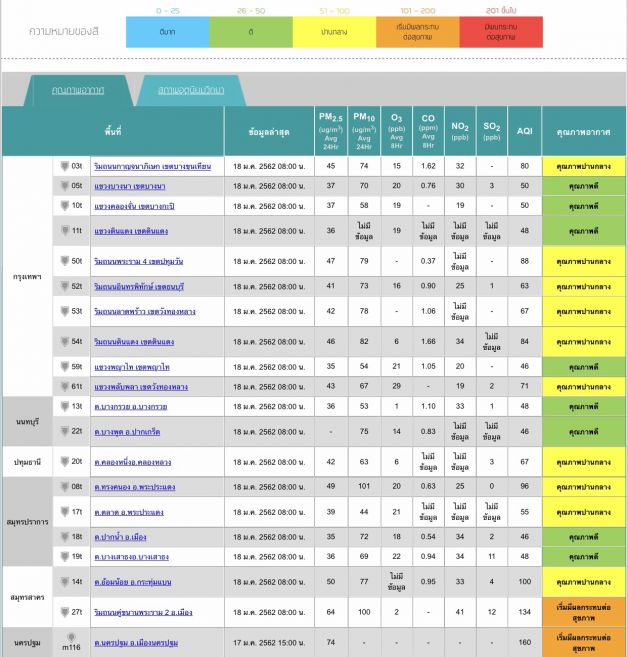
Task: Click the ปทุมธานี province cell
Action: 27,462
